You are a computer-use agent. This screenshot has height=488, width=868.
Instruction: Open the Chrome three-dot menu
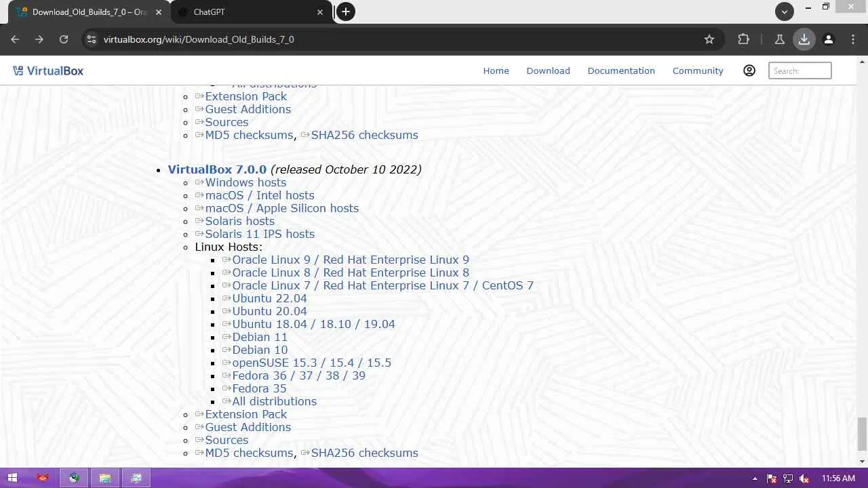coord(853,39)
